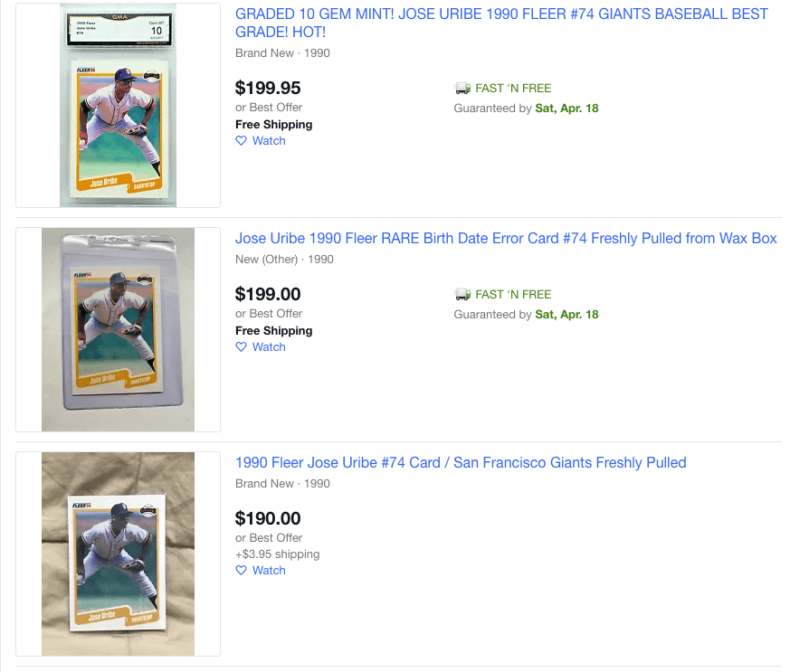Click the New (Other) · 1990 condition text
Image resolution: width=790 pixels, height=672 pixels.
pos(284,260)
